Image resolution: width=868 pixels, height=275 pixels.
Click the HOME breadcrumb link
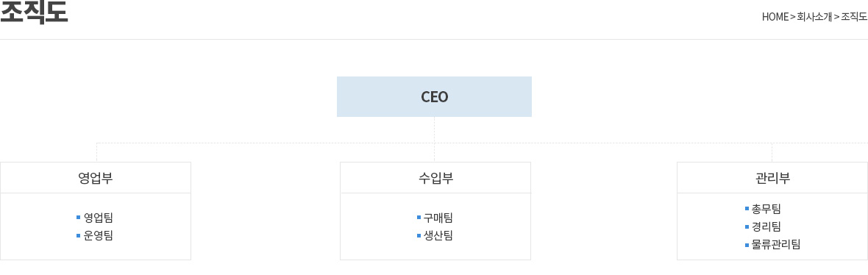(x=775, y=17)
